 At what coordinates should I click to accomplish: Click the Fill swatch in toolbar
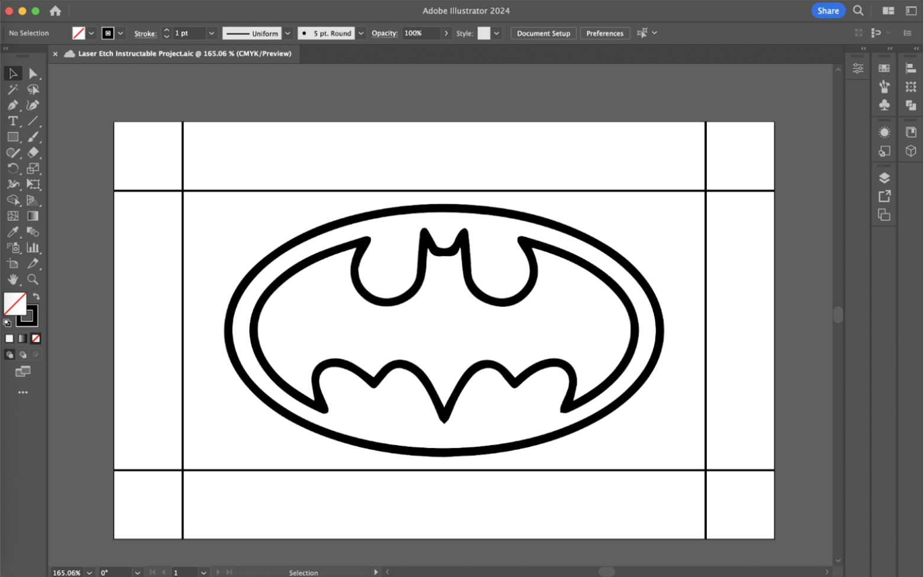15,304
